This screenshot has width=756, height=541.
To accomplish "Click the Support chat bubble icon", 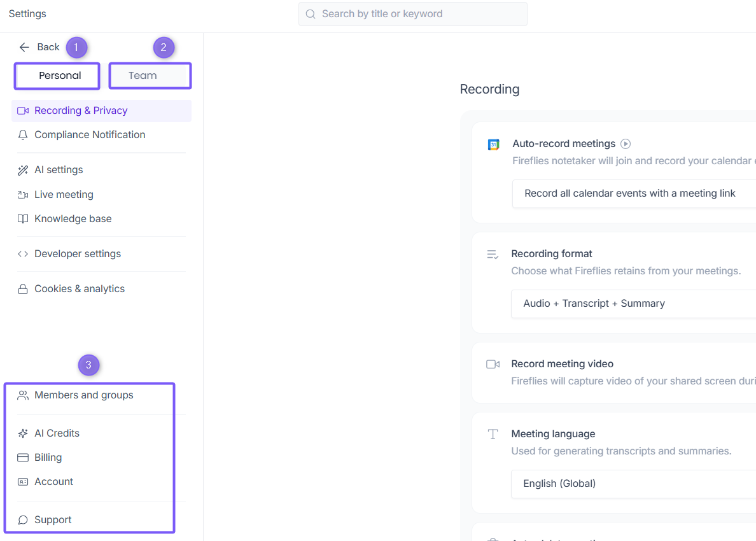I will [23, 520].
